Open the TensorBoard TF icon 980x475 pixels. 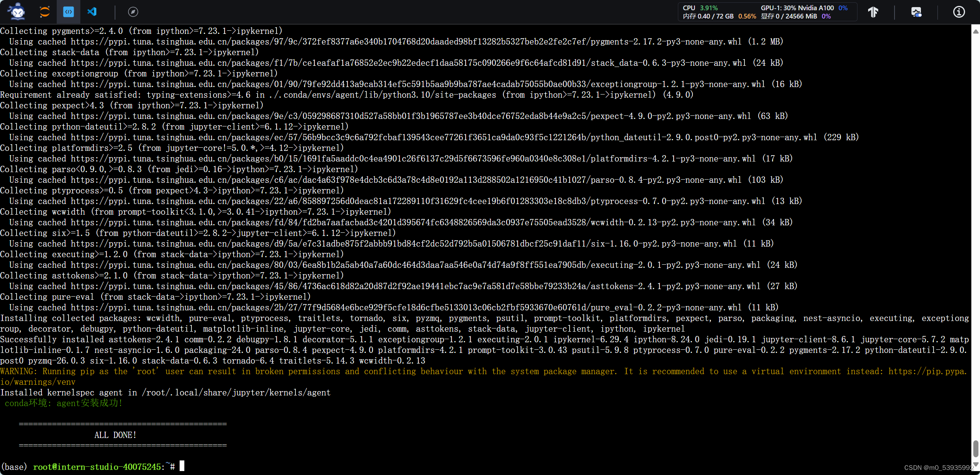pos(873,12)
